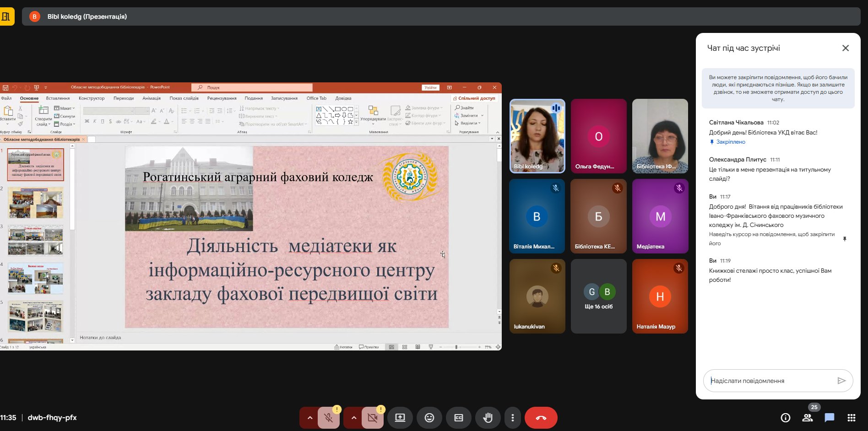Close the meeting chat panel
This screenshot has height=431, width=868.
coord(845,48)
